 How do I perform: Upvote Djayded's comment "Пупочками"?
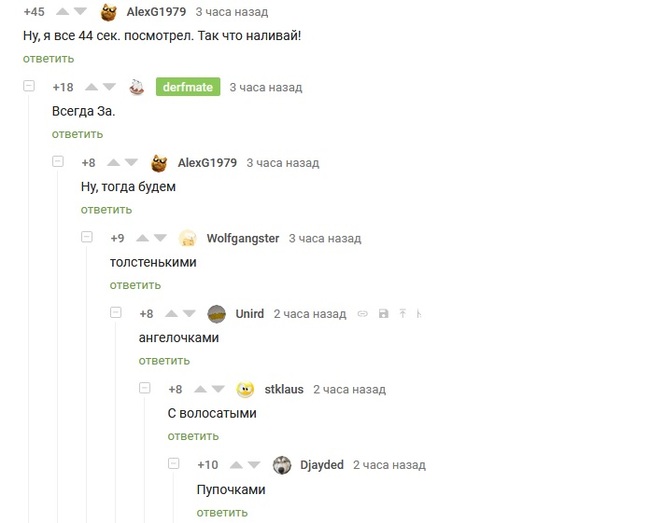[236, 465]
